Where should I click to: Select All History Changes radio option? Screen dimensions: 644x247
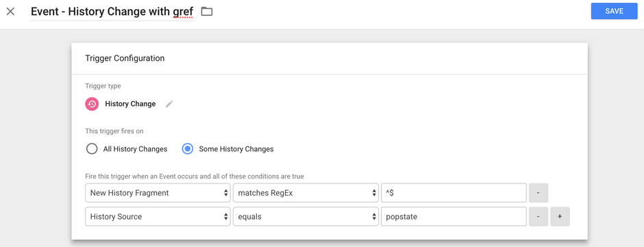click(92, 149)
